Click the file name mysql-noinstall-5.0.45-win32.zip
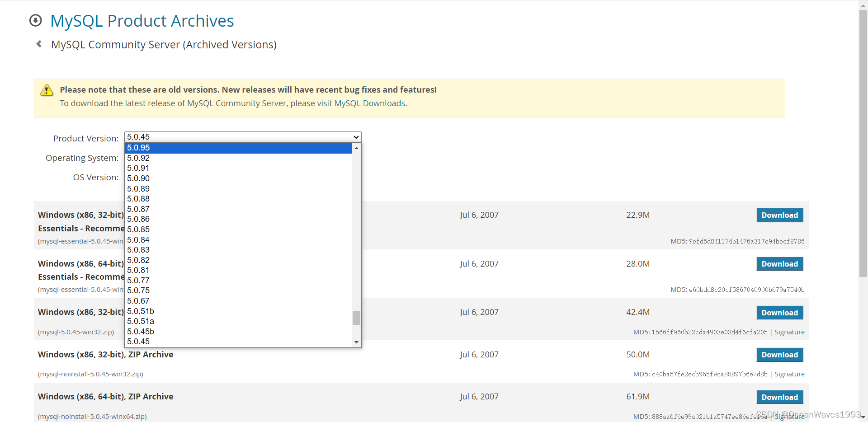Image resolution: width=868 pixels, height=422 pixels. point(90,374)
